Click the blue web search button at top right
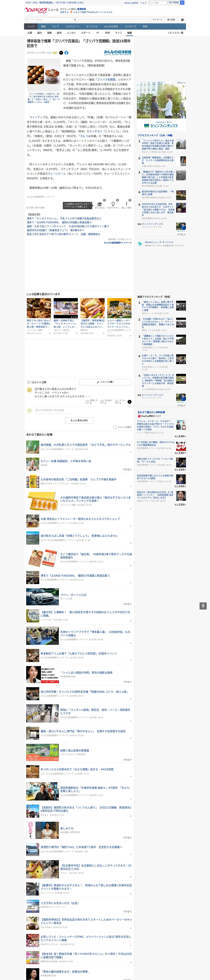This screenshot has height=980, width=210. [x=182, y=3]
